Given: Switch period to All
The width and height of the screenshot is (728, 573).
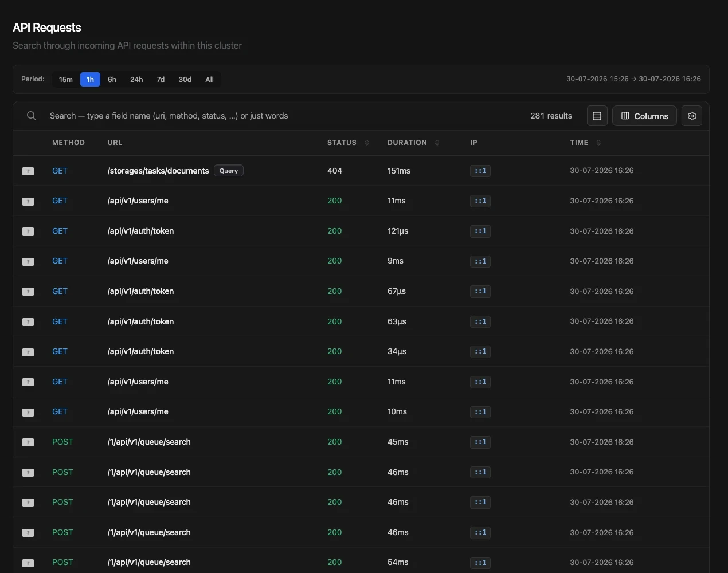Looking at the screenshot, I should [x=210, y=80].
